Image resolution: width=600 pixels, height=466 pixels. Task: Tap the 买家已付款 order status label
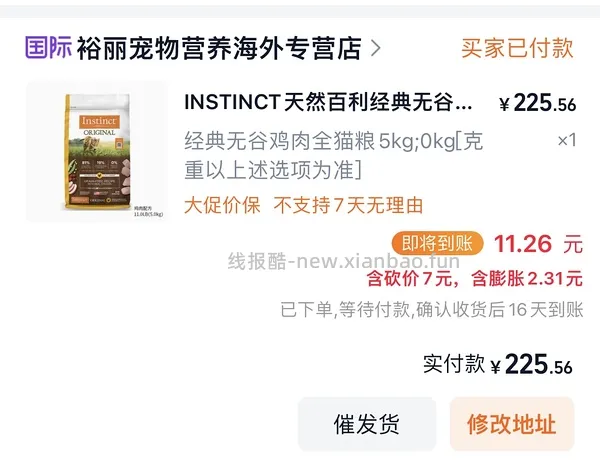click(x=517, y=48)
